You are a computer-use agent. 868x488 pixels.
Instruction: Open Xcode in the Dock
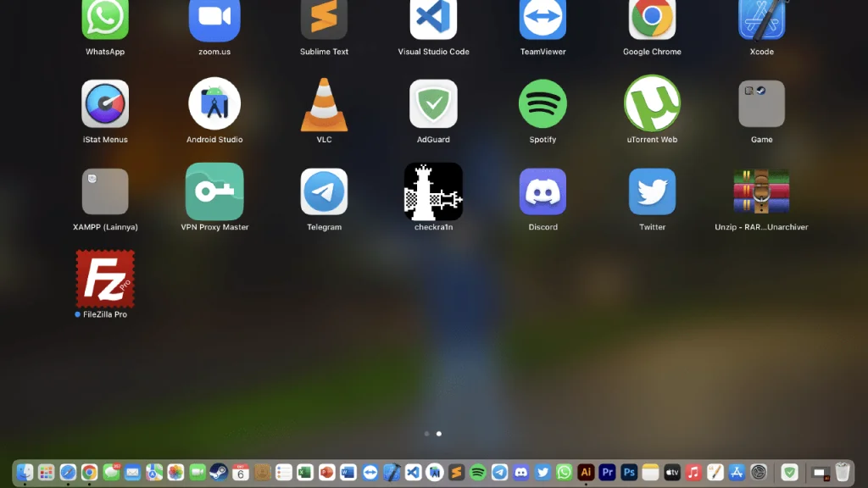pos(392,473)
